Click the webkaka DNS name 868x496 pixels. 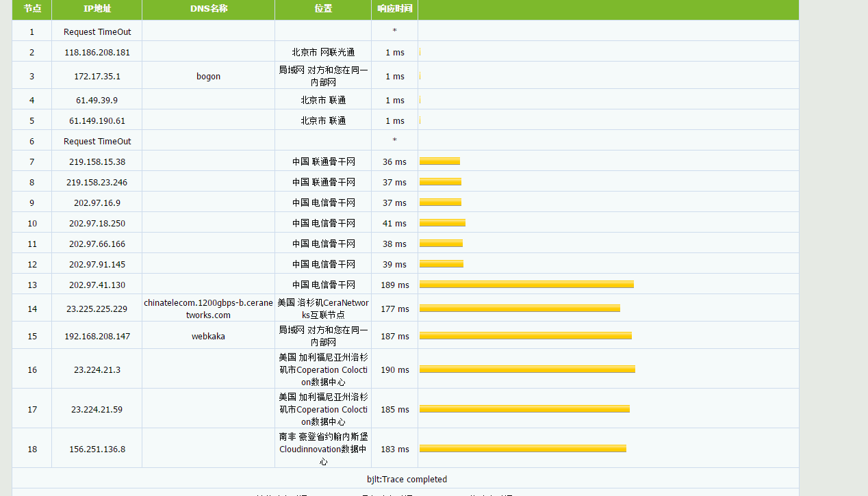pyautogui.click(x=208, y=337)
